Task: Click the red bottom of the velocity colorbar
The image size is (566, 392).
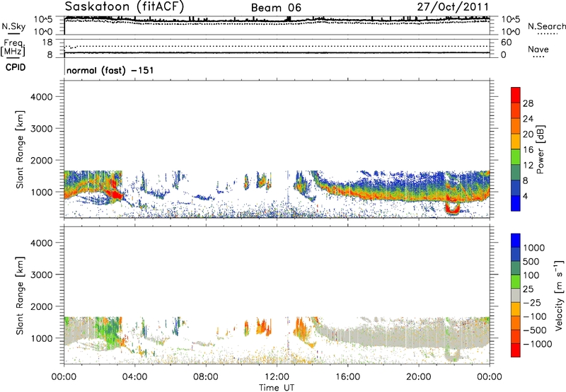Action: 516,350
